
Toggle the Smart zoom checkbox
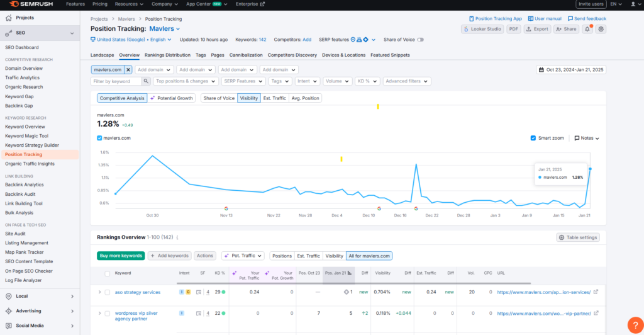tap(533, 139)
